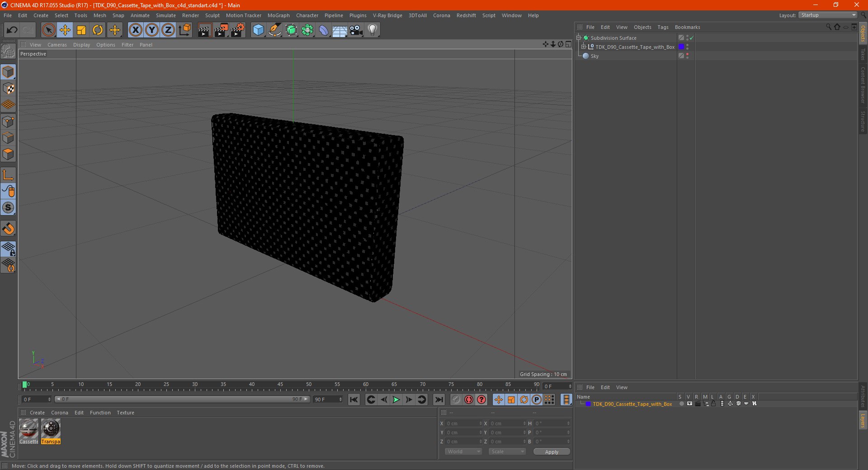This screenshot has height=470, width=868.
Task: Click the Apply button
Action: (552, 451)
